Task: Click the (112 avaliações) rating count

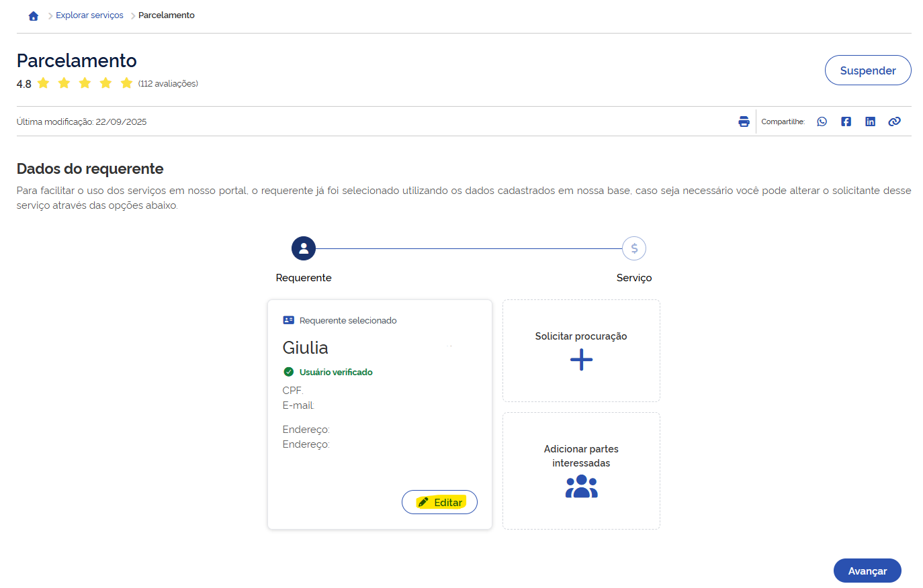Action: pyautogui.click(x=168, y=84)
